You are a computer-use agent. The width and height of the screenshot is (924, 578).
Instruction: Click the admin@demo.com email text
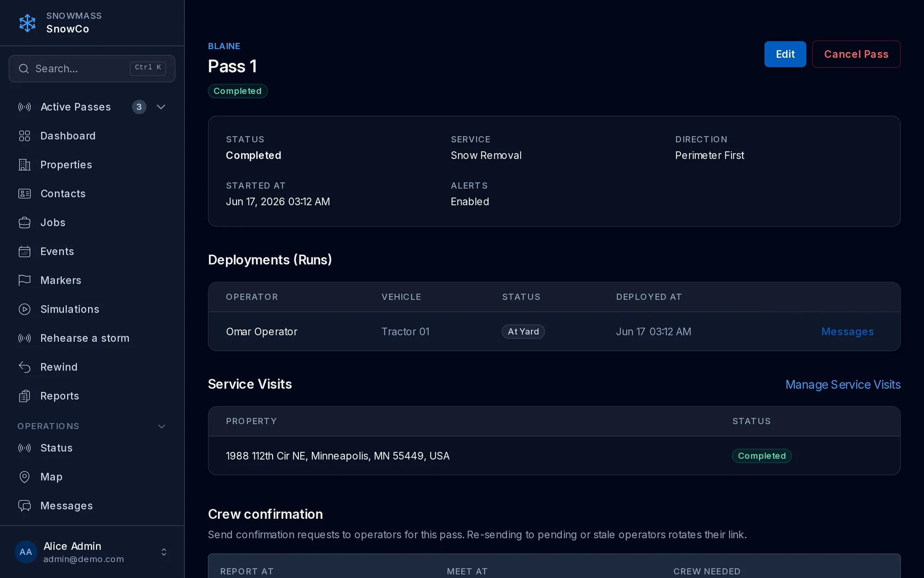[84, 559]
